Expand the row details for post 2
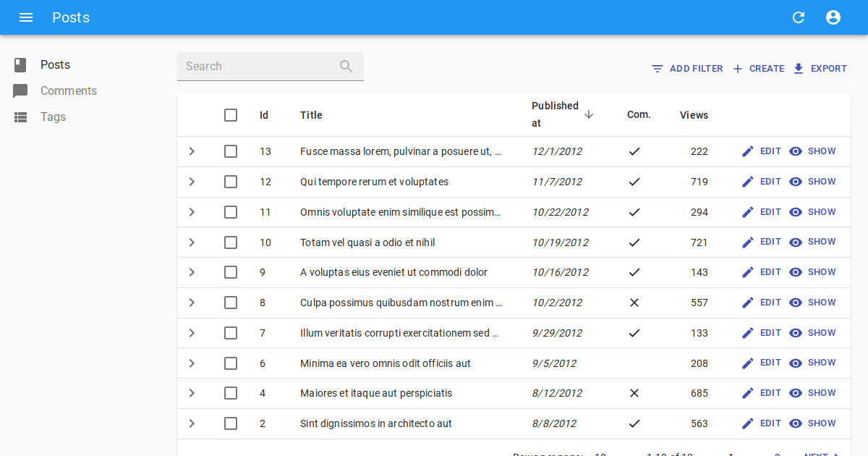Image resolution: width=868 pixels, height=456 pixels. pyautogui.click(x=192, y=423)
